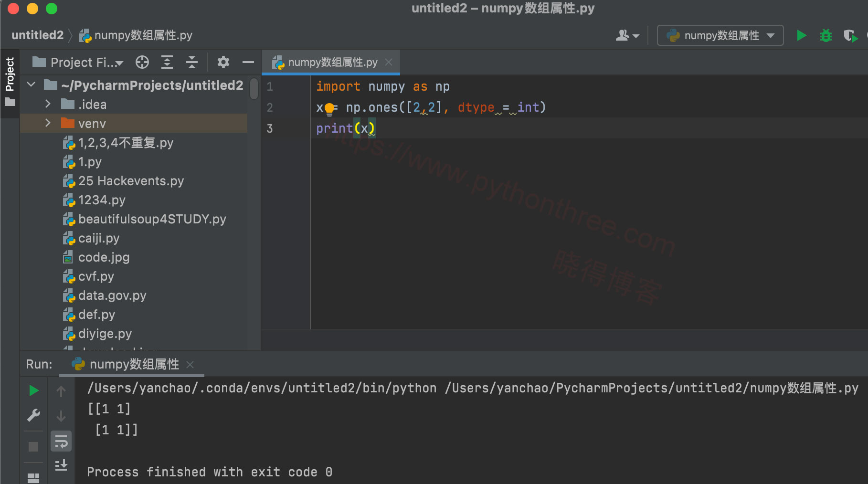Expand the .idea folder

click(x=48, y=104)
